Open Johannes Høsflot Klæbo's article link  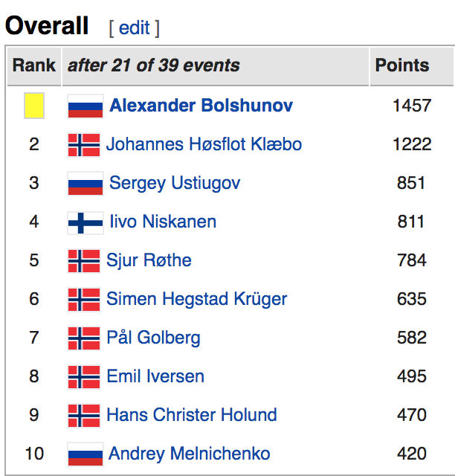click(204, 144)
